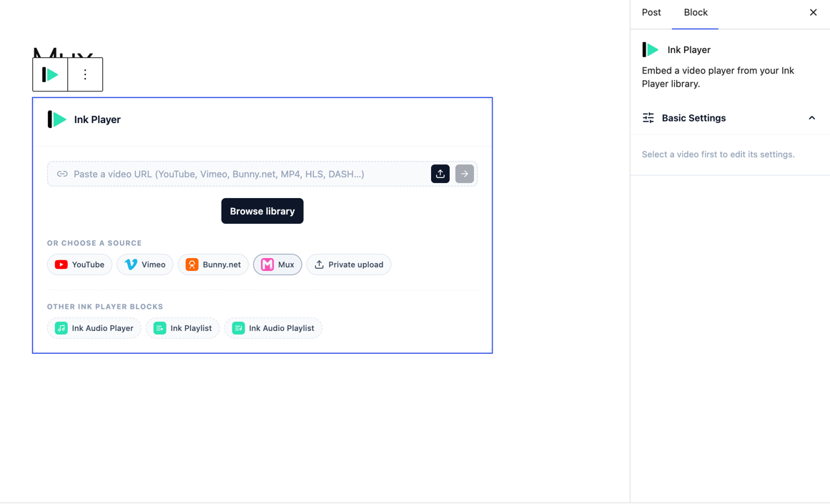Insert the Ink Playlist block
Screen dimensions: 830x504
[x=182, y=328]
